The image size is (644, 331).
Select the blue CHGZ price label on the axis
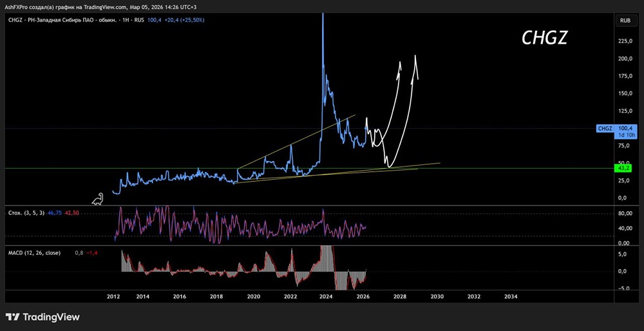click(x=605, y=129)
